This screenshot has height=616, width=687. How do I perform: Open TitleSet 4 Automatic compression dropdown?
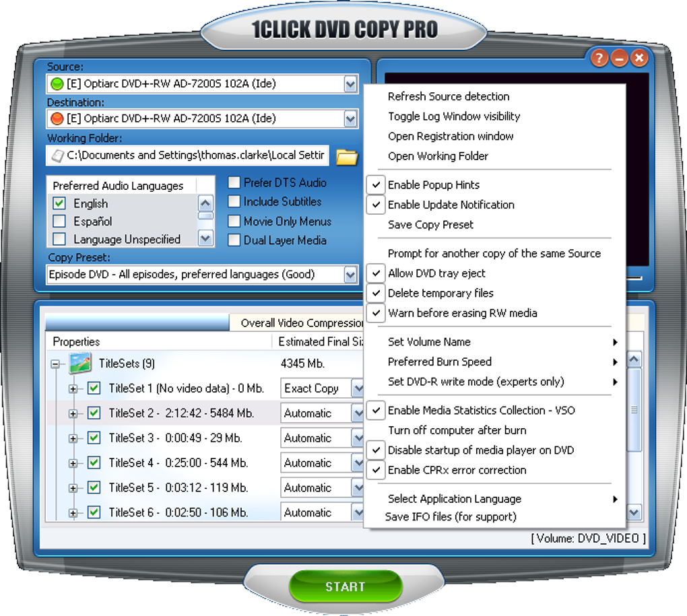[358, 463]
